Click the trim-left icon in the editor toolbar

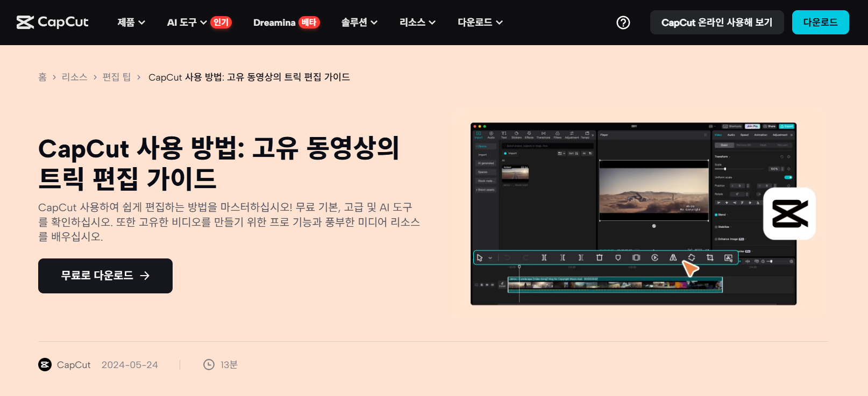(x=563, y=257)
